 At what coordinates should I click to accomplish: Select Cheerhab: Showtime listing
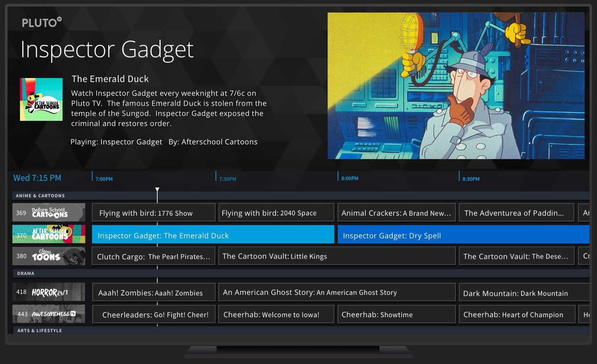(x=396, y=314)
